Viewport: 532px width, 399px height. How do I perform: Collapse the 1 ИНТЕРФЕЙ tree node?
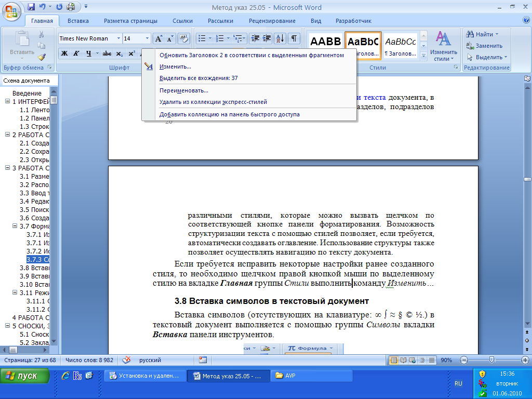click(7, 101)
